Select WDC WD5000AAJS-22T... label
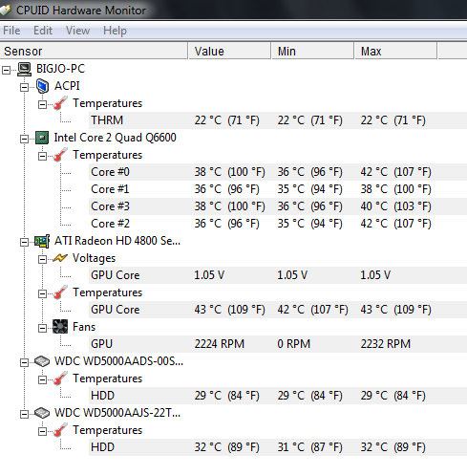 click(x=117, y=413)
